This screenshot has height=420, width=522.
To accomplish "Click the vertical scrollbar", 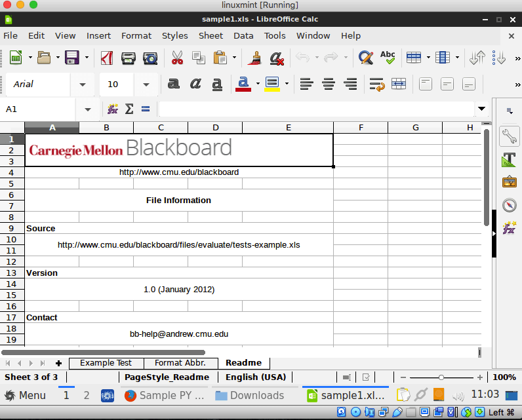I will [487, 178].
